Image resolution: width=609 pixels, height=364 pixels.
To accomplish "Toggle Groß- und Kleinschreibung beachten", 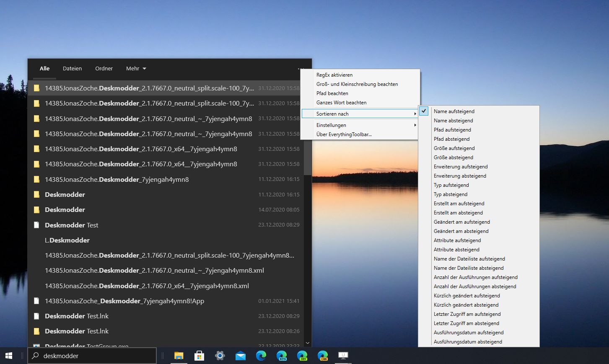I will coord(360,84).
